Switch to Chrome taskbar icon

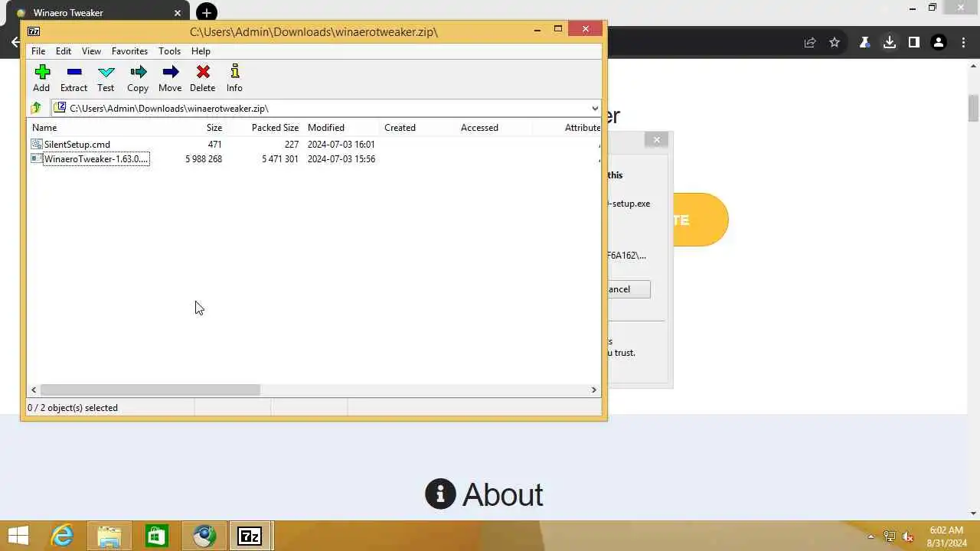pos(204,536)
